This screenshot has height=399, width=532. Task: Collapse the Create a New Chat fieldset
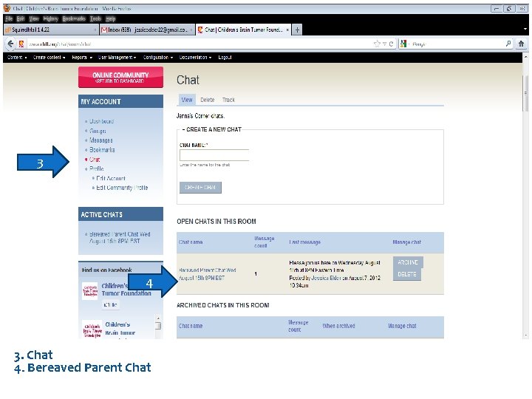pos(212,129)
